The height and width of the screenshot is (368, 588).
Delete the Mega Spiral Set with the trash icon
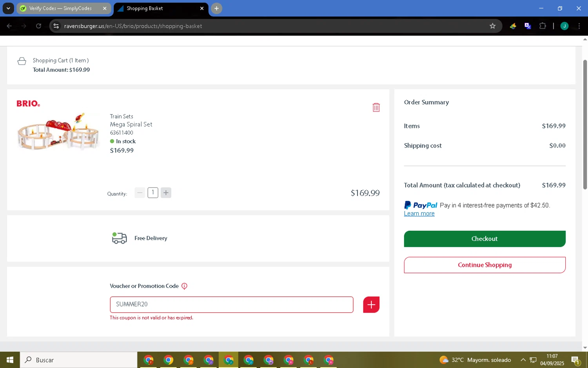pyautogui.click(x=376, y=107)
